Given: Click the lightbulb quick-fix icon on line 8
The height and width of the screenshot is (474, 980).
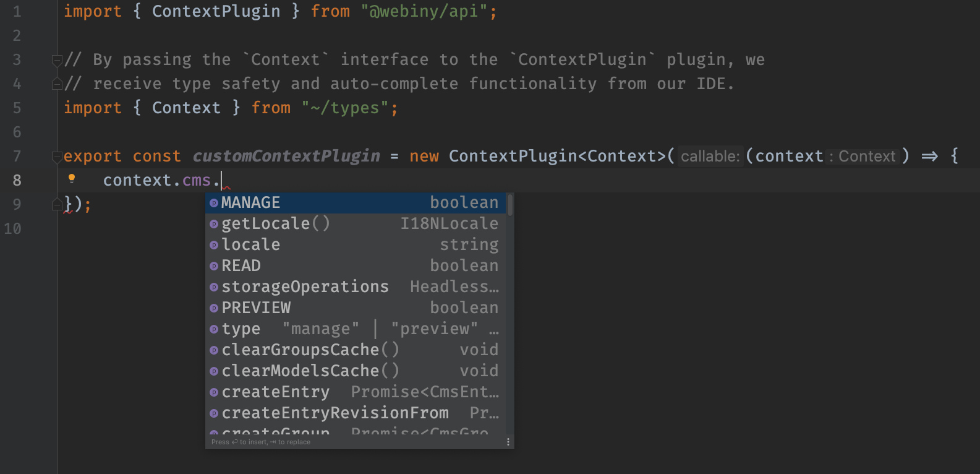Looking at the screenshot, I should (x=72, y=179).
